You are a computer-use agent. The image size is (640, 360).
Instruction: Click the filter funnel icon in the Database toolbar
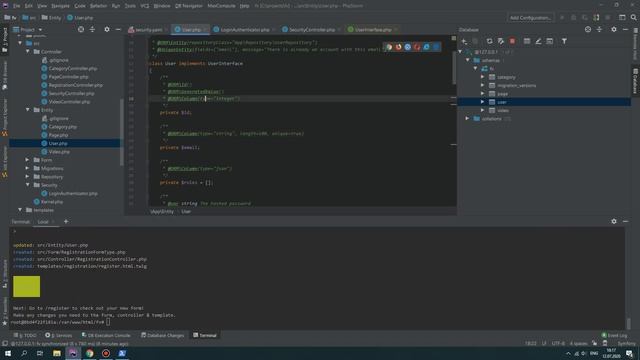click(564, 41)
